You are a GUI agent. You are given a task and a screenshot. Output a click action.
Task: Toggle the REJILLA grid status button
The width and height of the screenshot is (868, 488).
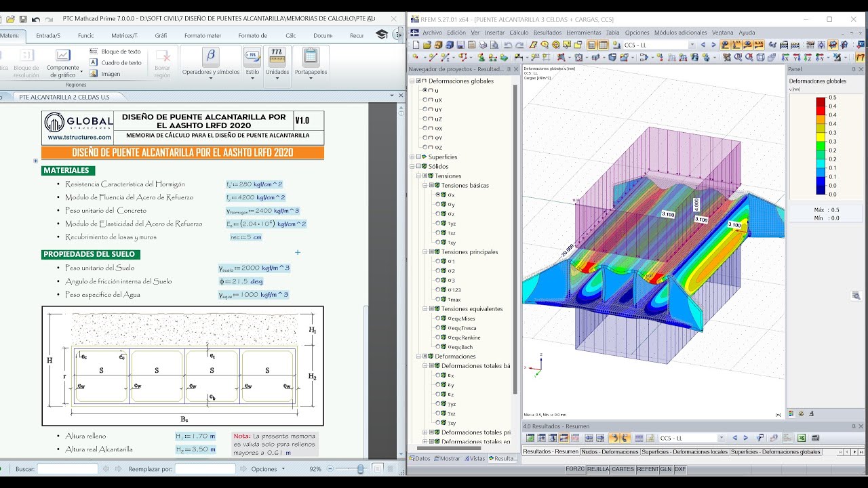coord(598,469)
